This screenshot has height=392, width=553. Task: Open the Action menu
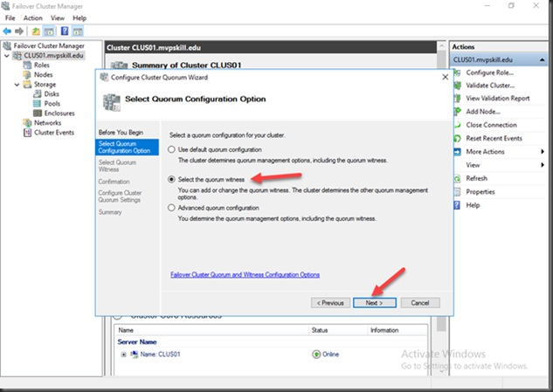[33, 18]
